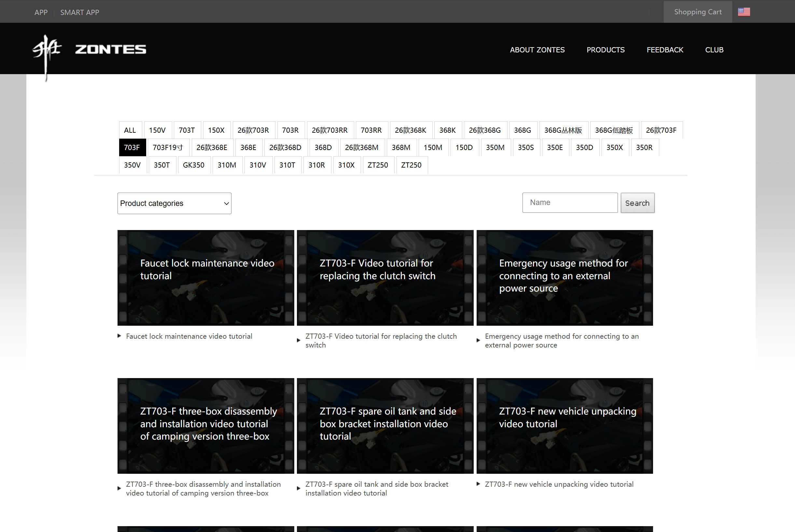
Task: Open the APP link in top bar
Action: (41, 12)
